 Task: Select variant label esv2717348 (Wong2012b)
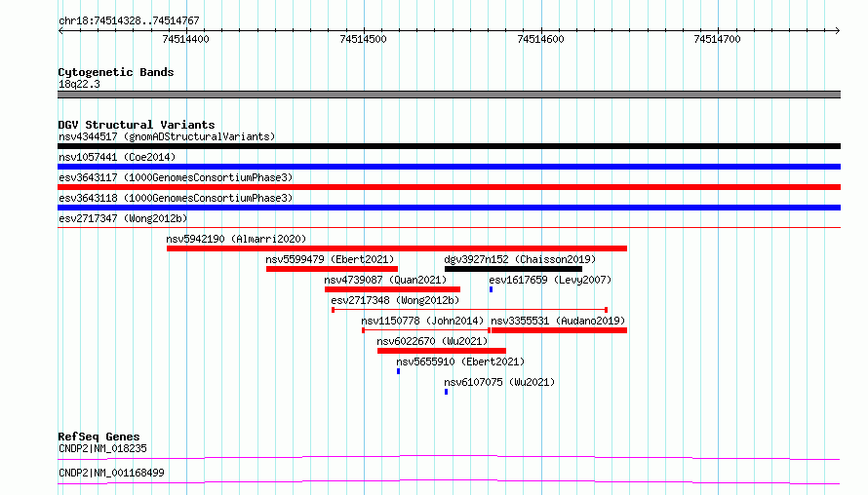(x=395, y=300)
